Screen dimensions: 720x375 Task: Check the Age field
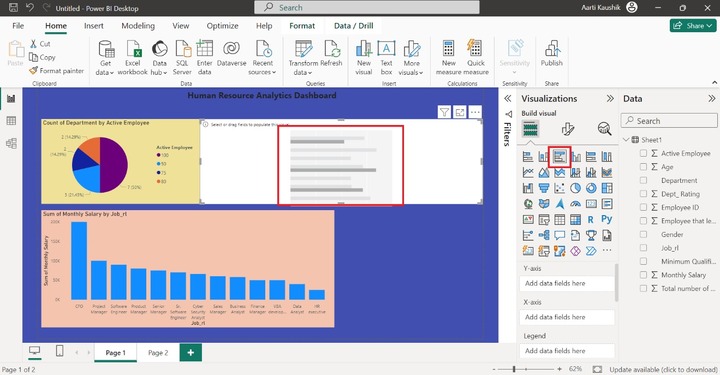(x=643, y=167)
